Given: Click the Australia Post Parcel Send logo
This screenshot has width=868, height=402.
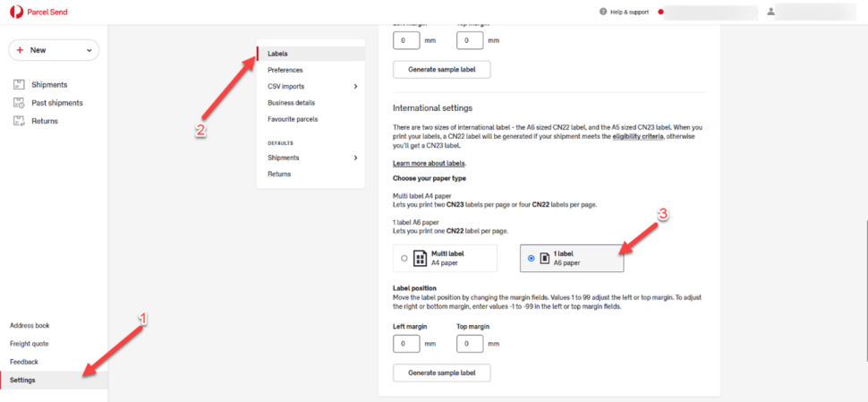Looking at the screenshot, I should coord(38,12).
